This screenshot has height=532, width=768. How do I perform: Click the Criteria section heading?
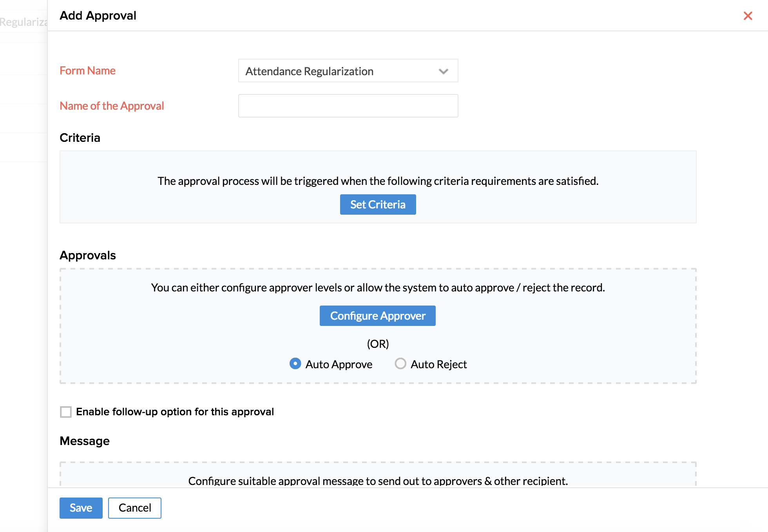coord(80,138)
